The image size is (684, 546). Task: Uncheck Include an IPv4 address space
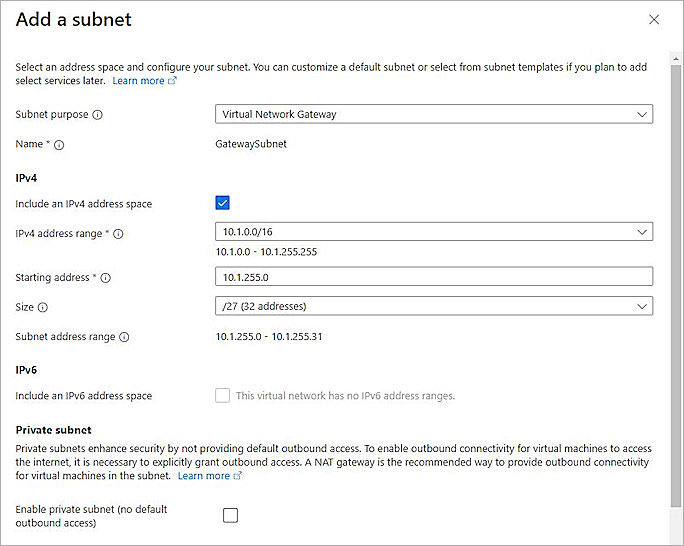223,203
